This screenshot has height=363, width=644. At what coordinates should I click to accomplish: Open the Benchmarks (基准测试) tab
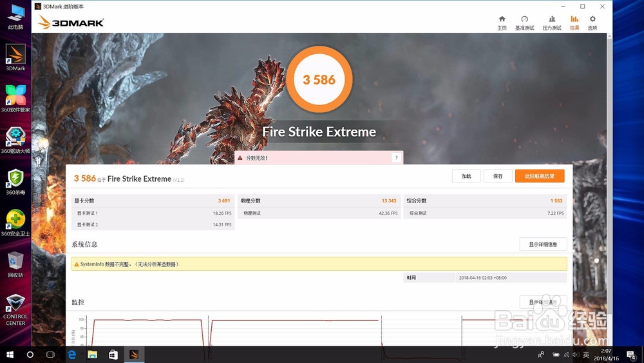[x=524, y=23]
